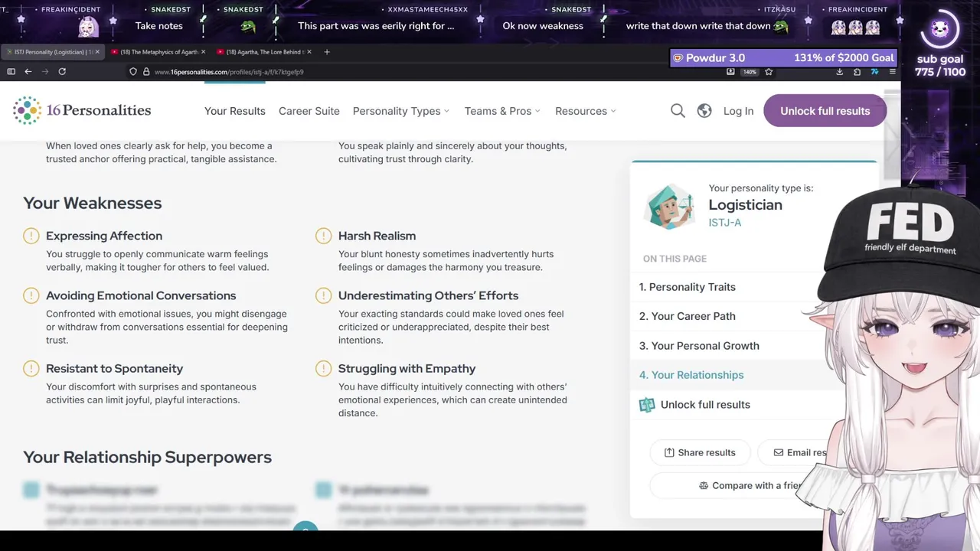Open the browser hamburger menu
The height and width of the screenshot is (551, 980).
click(892, 71)
